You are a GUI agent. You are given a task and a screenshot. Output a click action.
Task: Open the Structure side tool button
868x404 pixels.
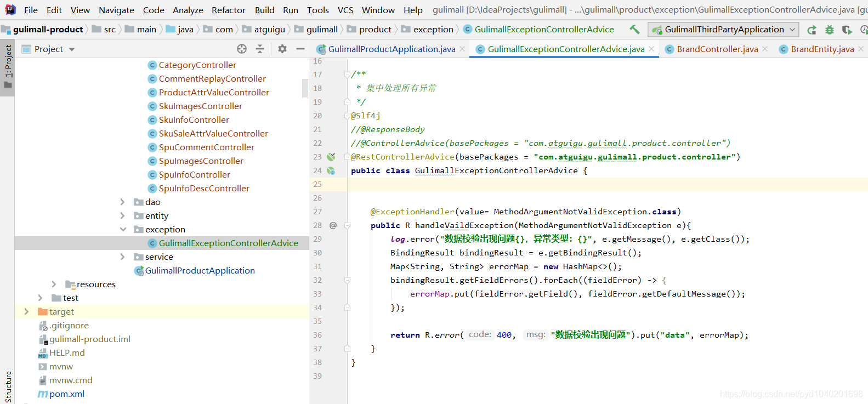(x=8, y=387)
